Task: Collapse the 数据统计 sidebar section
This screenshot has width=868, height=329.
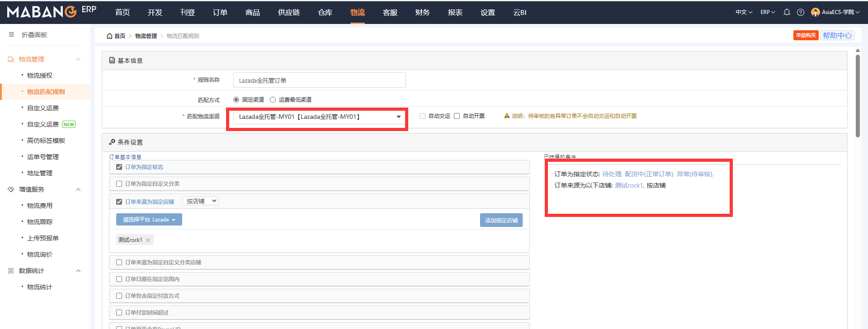Action: (78, 271)
